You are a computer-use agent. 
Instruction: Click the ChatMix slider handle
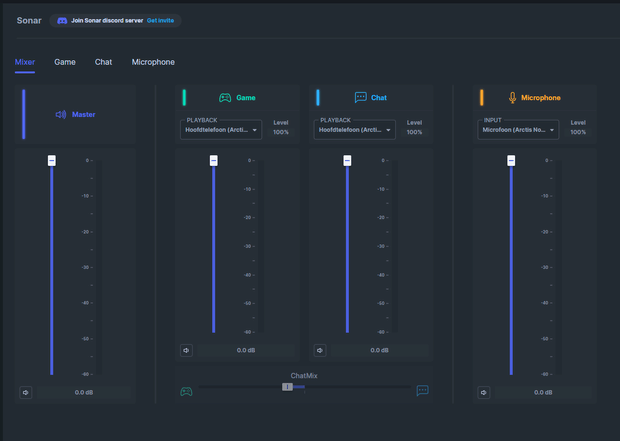point(287,387)
